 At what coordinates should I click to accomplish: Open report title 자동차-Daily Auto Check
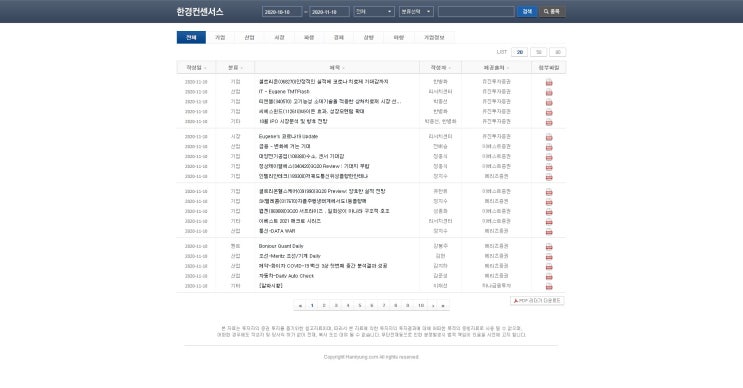286,276
